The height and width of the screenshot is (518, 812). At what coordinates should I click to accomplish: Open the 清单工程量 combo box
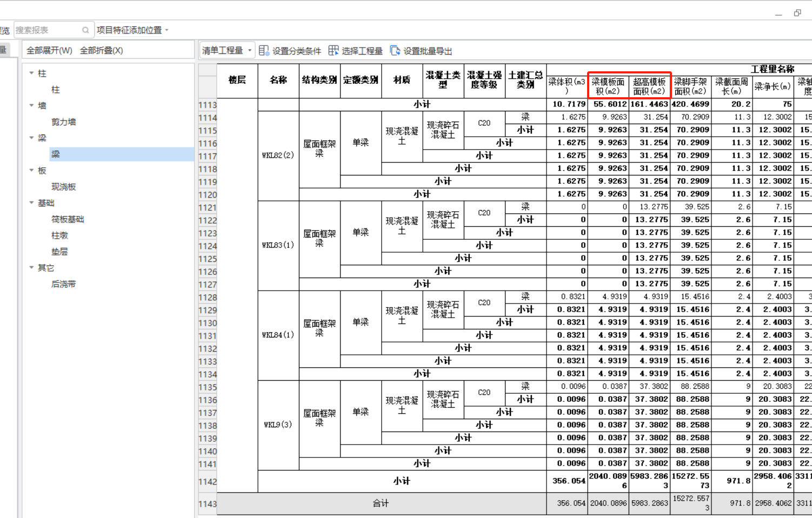tap(227, 50)
